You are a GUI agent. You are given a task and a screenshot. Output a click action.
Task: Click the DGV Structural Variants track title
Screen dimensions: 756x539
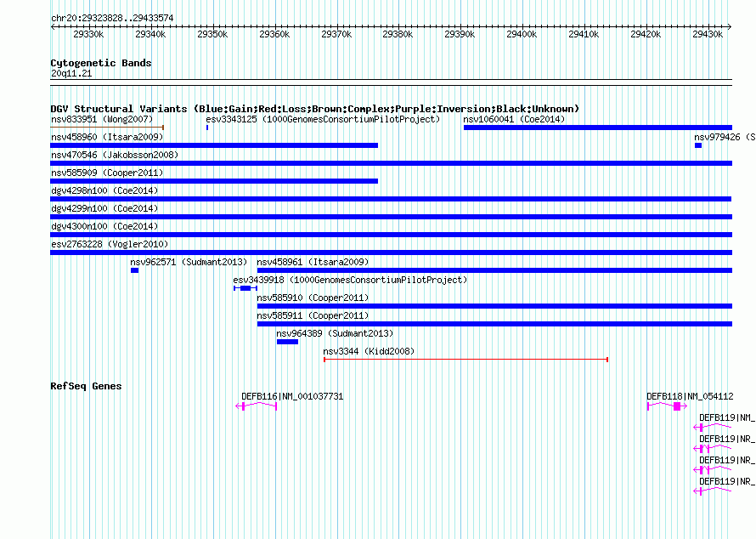315,109
